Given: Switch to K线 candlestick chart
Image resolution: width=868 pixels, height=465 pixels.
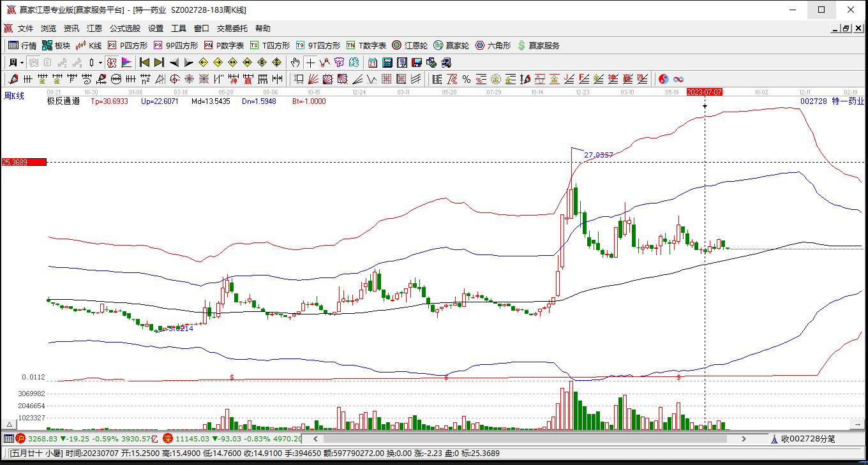Looking at the screenshot, I should pyautogui.click(x=89, y=45).
